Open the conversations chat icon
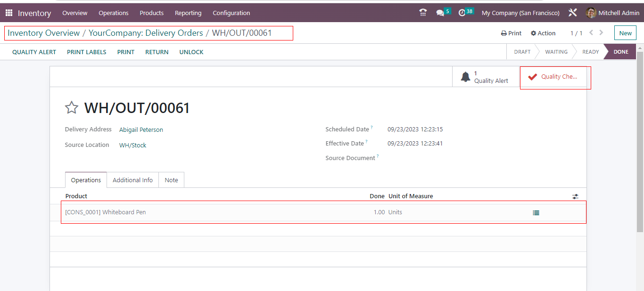The image size is (644, 291). click(x=440, y=13)
